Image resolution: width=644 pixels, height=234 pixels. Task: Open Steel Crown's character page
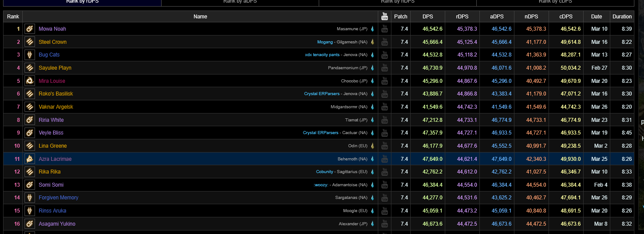click(53, 42)
